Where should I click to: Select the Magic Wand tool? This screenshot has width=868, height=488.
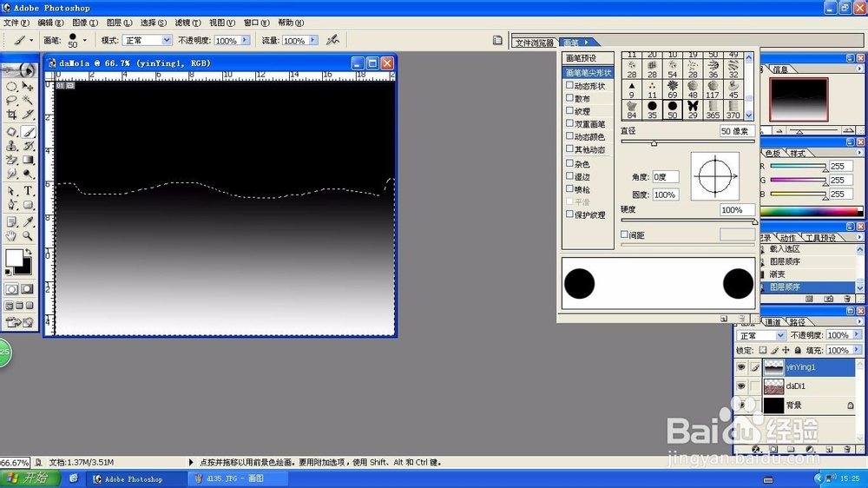pyautogui.click(x=28, y=101)
